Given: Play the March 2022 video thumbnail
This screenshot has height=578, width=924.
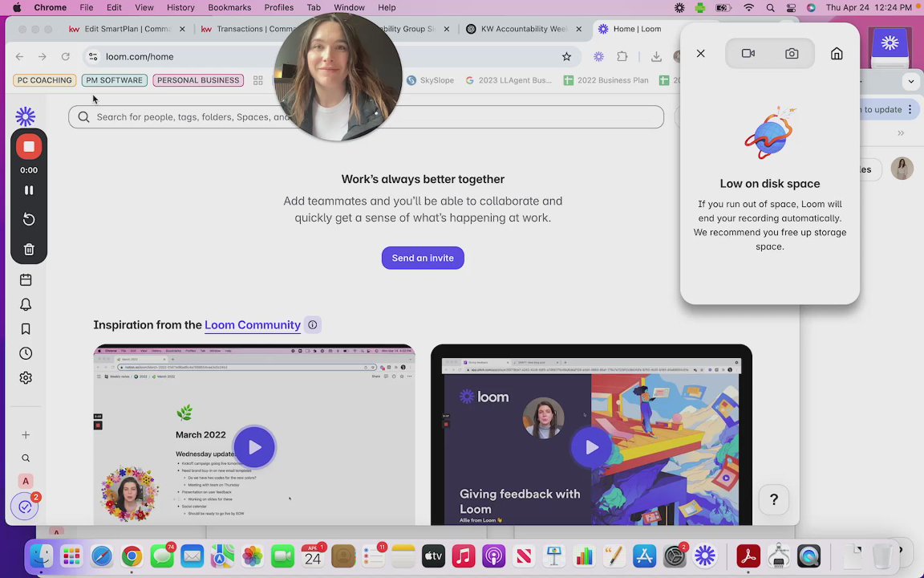Looking at the screenshot, I should pyautogui.click(x=254, y=447).
